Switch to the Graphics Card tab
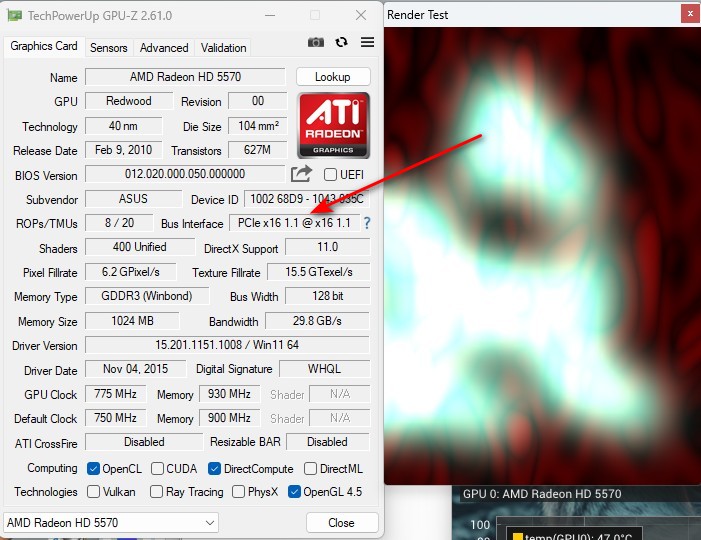The image size is (701, 540). 44,46
